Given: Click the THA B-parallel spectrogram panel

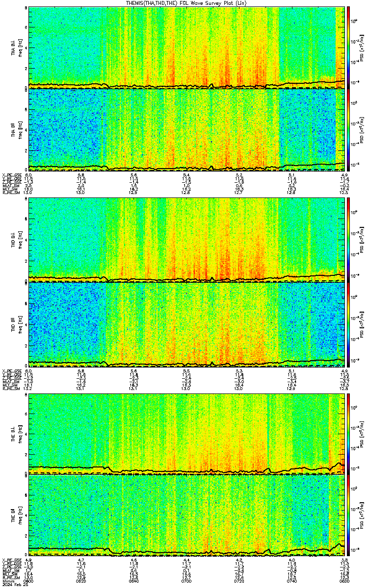Looking at the screenshot, I should [186, 129].
